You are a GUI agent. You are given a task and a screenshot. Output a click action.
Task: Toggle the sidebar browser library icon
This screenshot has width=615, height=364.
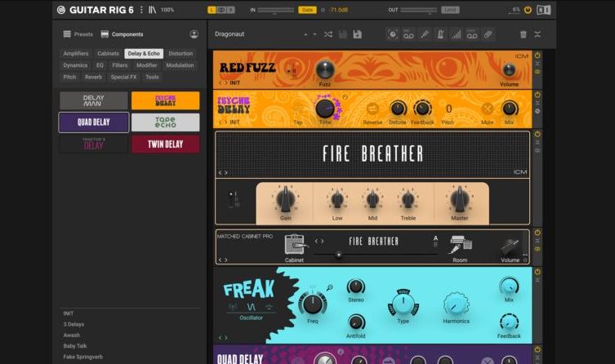pyautogui.click(x=152, y=10)
